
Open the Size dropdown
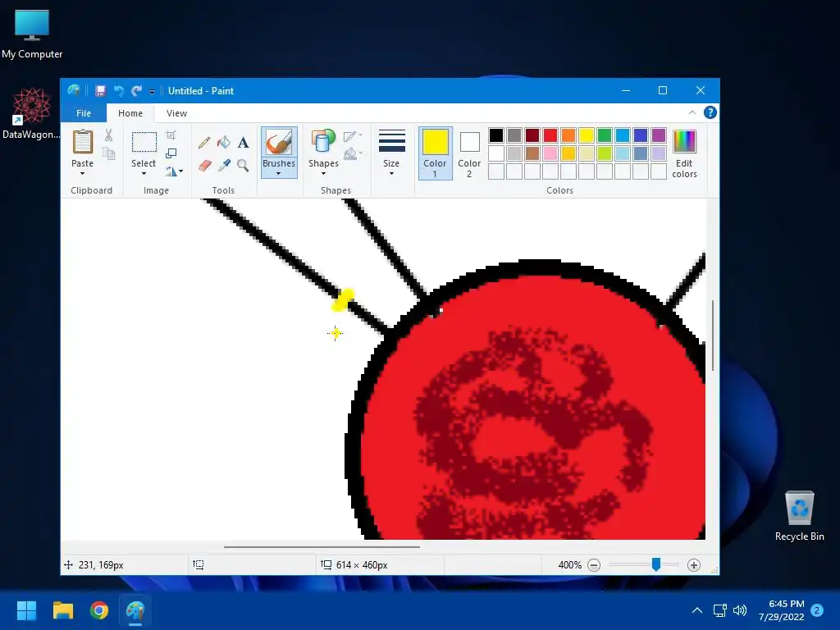click(x=391, y=153)
